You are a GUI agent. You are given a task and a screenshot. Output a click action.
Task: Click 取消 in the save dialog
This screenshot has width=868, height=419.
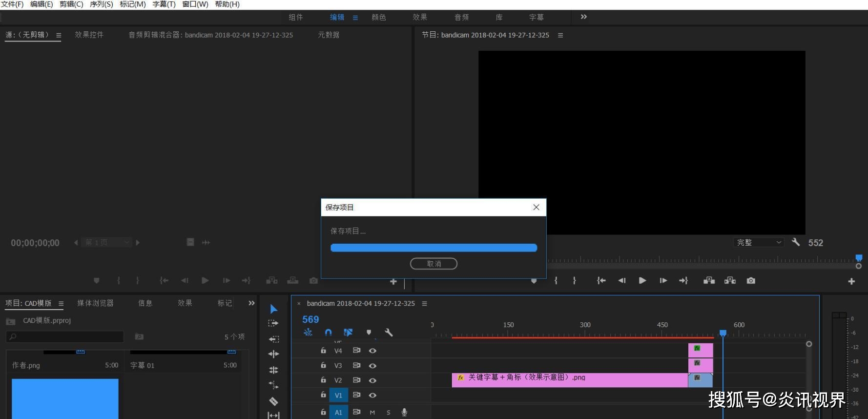pos(434,264)
